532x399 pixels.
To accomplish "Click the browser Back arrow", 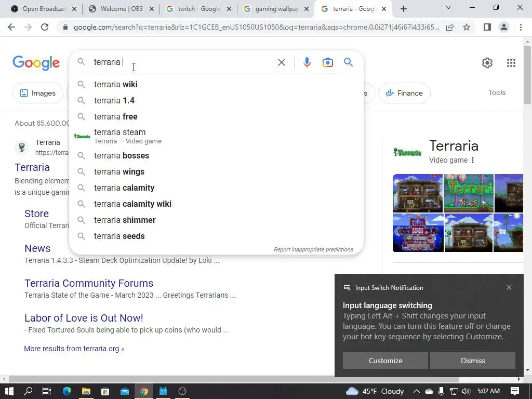I will (11, 27).
